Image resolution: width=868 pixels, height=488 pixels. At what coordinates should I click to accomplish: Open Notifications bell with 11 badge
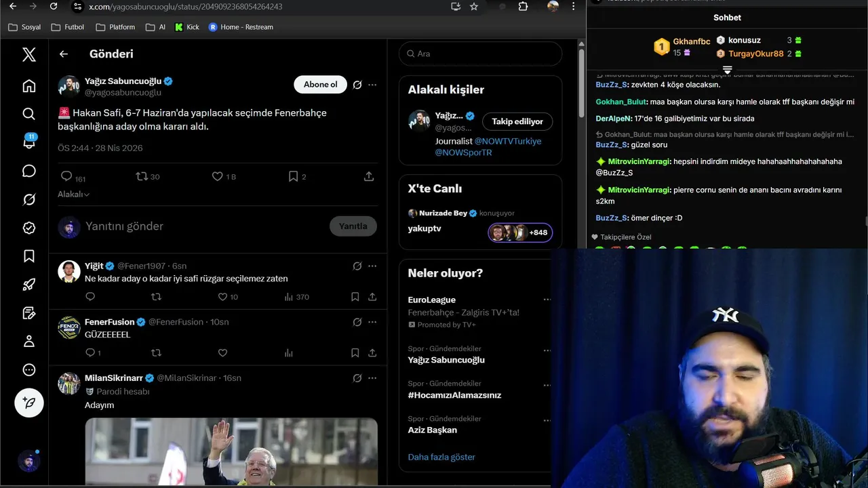click(29, 142)
